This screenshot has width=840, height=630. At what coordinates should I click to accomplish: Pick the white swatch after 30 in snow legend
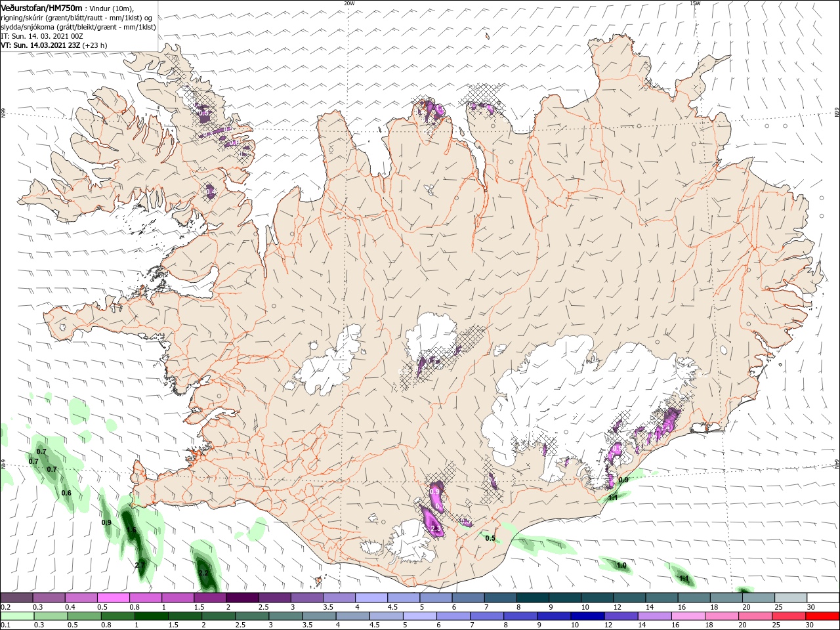coord(824,598)
